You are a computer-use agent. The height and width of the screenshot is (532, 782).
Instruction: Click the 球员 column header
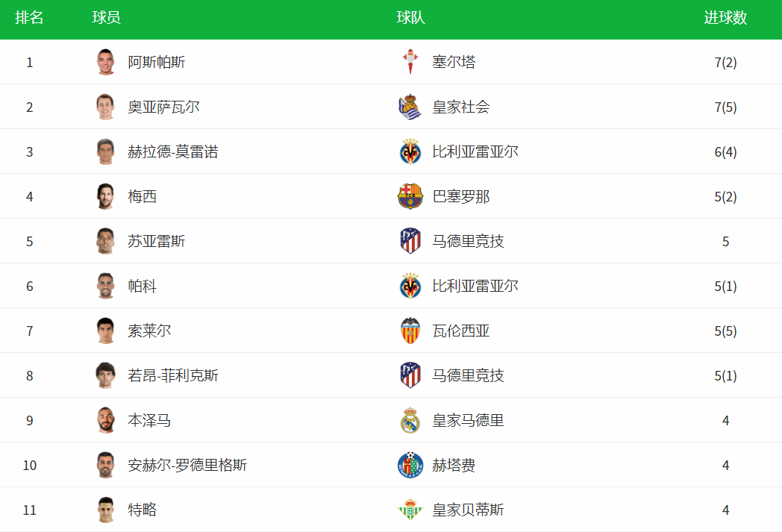click(106, 18)
